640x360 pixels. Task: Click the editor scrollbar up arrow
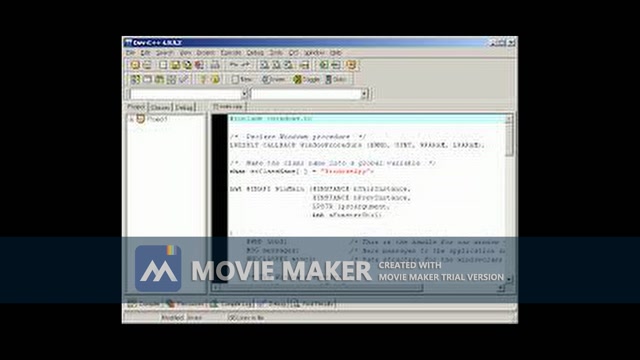[x=509, y=119]
